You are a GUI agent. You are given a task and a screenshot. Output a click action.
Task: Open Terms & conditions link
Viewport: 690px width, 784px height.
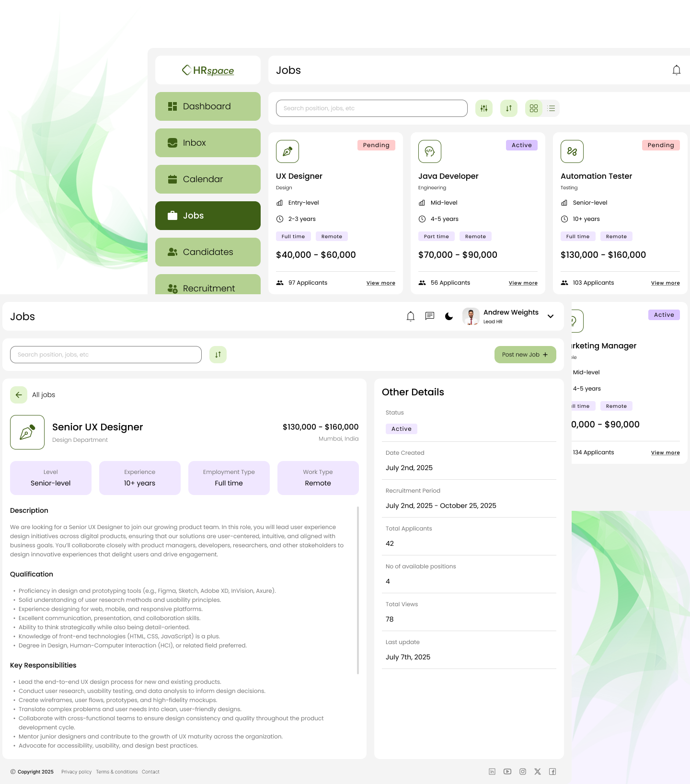coord(117,772)
